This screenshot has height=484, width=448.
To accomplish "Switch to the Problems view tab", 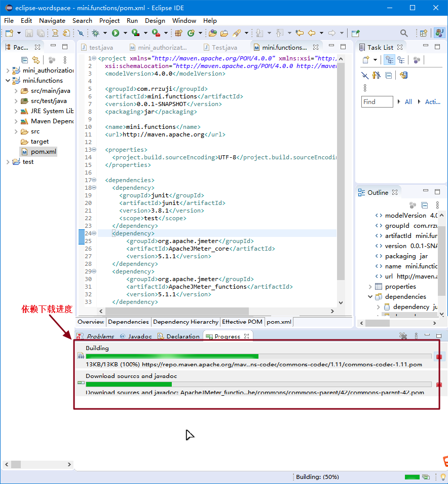I will pyautogui.click(x=96, y=336).
